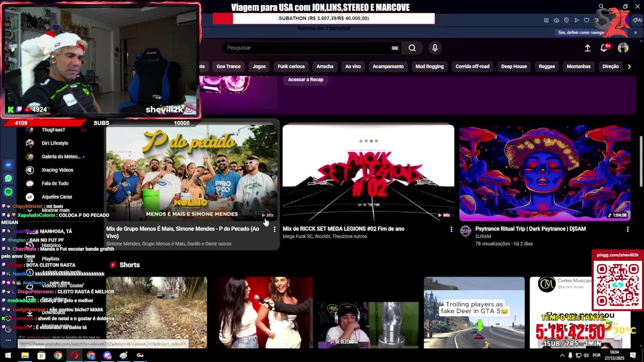Open the Windows Start menu
Image resolution: width=644 pixels, height=362 pixels.
8,355
